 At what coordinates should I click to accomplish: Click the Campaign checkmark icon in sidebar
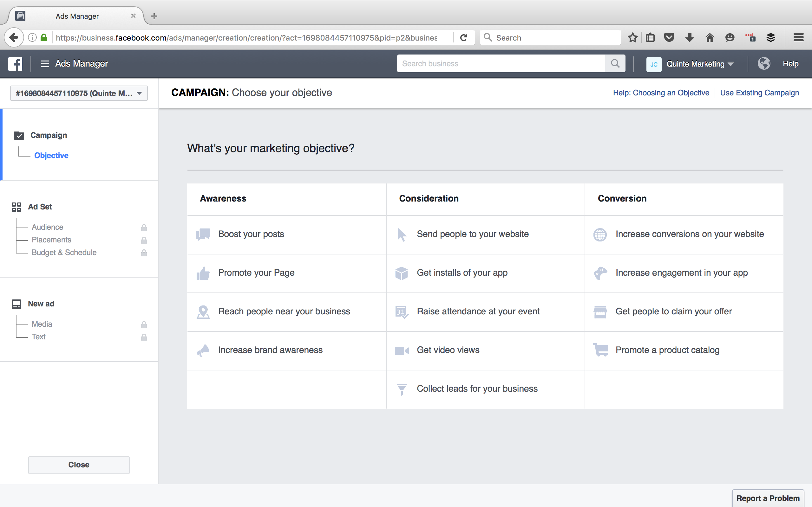click(x=19, y=136)
